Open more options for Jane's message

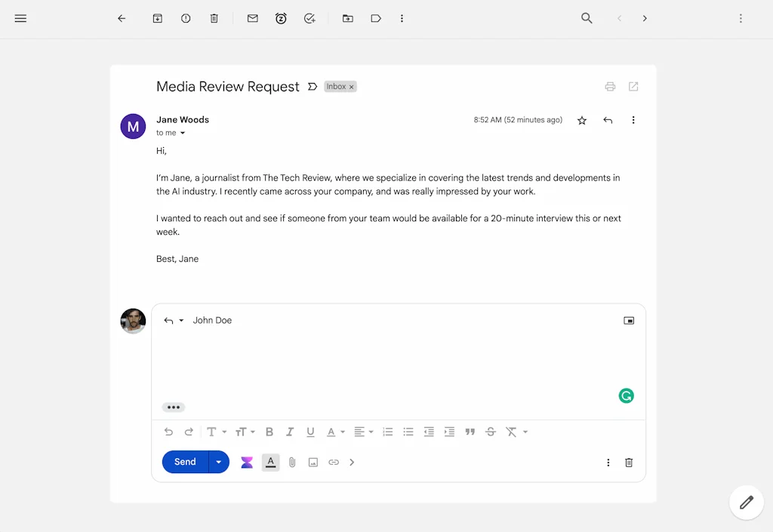click(x=633, y=120)
